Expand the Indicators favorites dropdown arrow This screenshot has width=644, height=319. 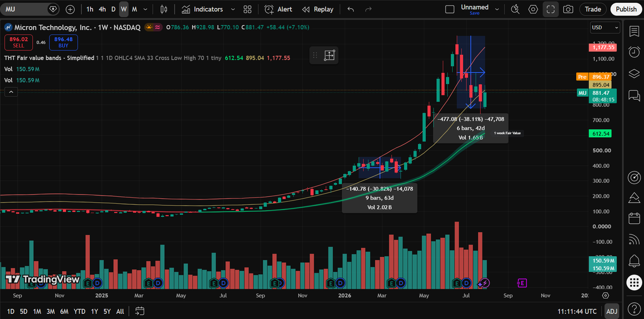point(233,9)
